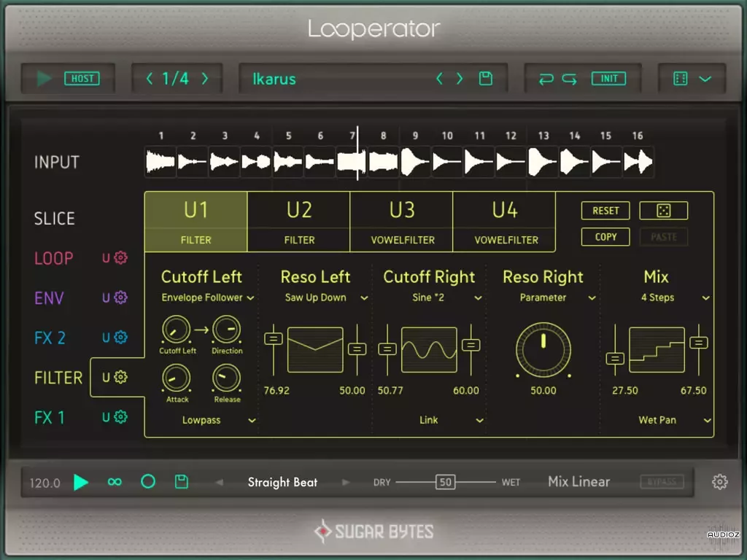
Task: Open global settings gear at bottom right
Action: click(719, 482)
